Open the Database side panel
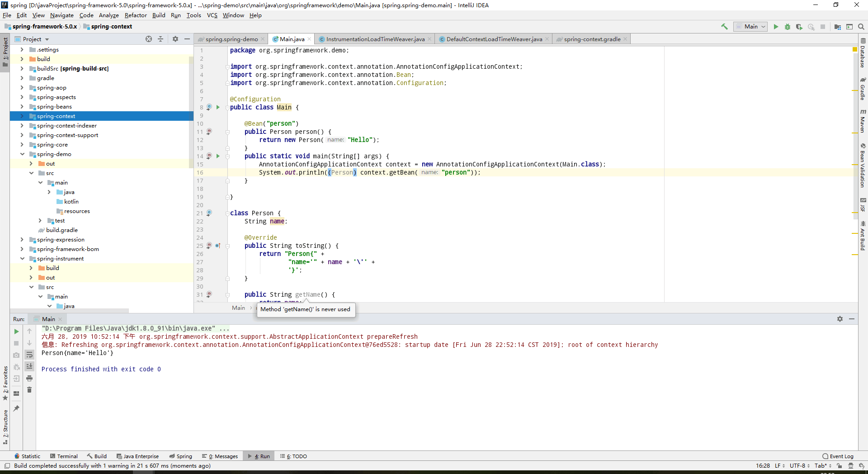Screen dimensions: 868x474 (x=863, y=53)
